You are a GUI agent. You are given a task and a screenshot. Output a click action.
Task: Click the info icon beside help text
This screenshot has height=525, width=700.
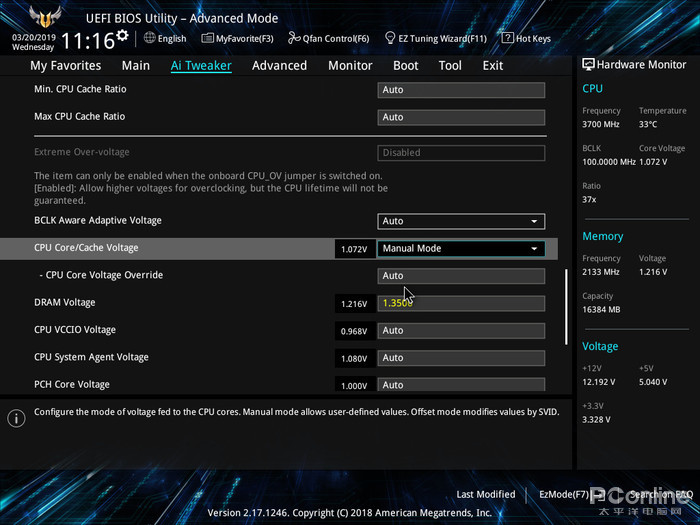tap(16, 418)
